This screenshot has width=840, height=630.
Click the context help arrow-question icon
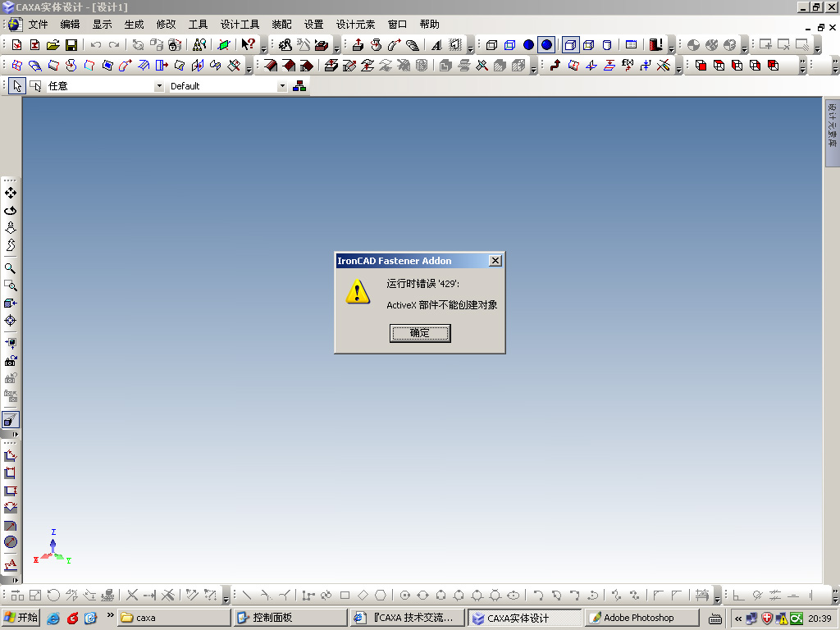pyautogui.click(x=248, y=45)
